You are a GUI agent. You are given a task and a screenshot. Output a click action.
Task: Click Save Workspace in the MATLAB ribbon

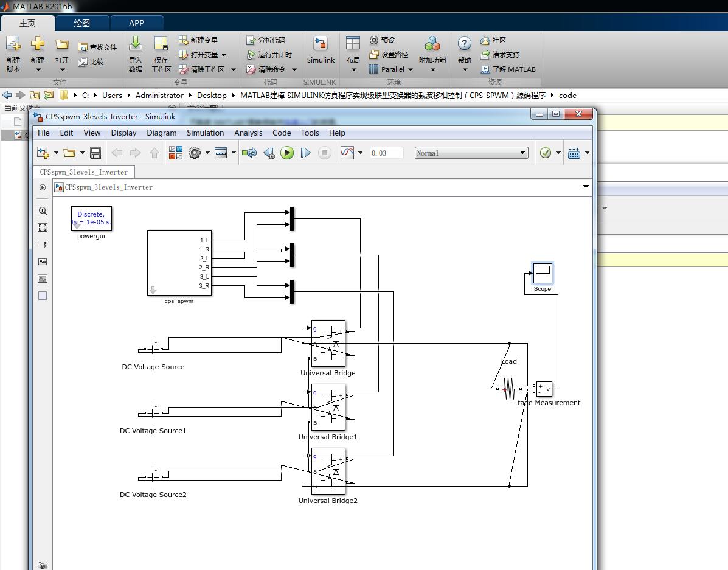tap(161, 54)
